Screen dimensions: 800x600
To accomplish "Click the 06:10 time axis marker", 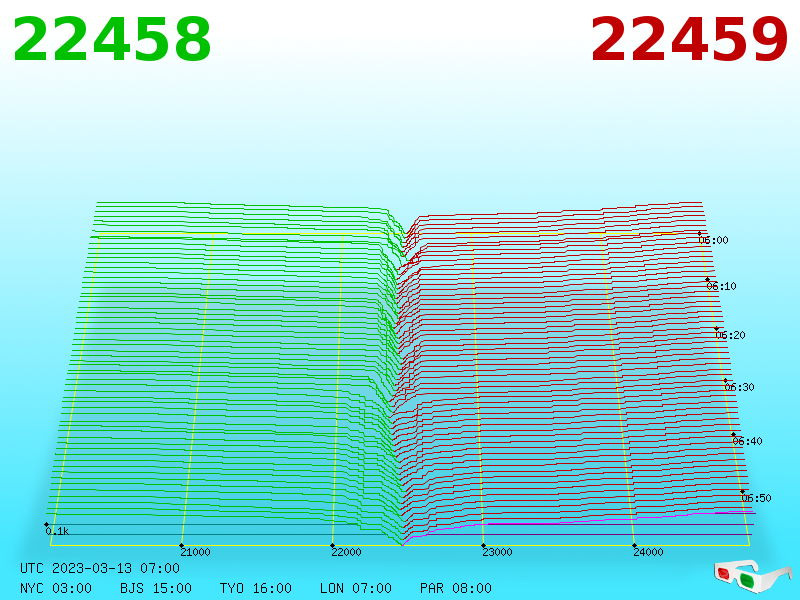I will (x=721, y=286).
